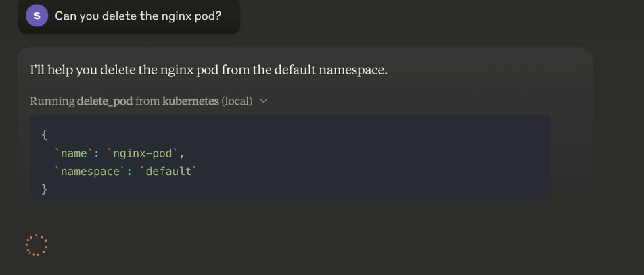This screenshot has height=275, width=644.
Task: Click the assistant reply text about default namespace
Action: pyautogui.click(x=208, y=70)
